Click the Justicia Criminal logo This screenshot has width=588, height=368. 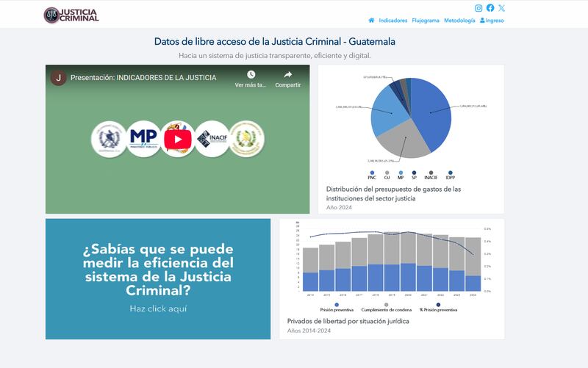[x=71, y=15]
